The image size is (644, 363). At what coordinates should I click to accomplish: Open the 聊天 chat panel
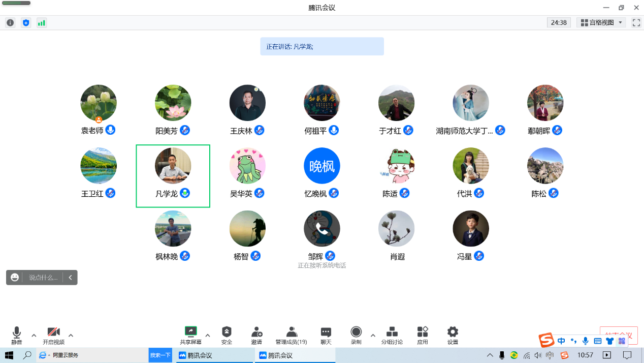pyautogui.click(x=326, y=335)
